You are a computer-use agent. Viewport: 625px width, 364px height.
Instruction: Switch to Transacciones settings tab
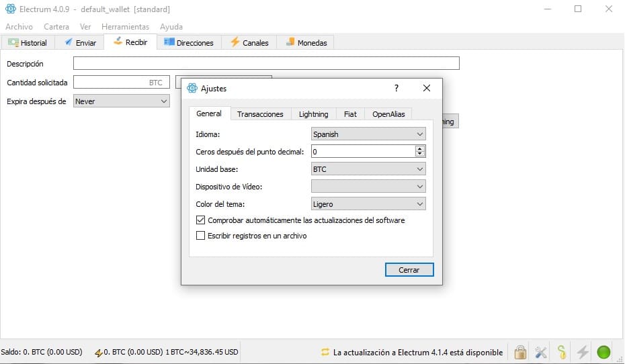click(x=260, y=114)
